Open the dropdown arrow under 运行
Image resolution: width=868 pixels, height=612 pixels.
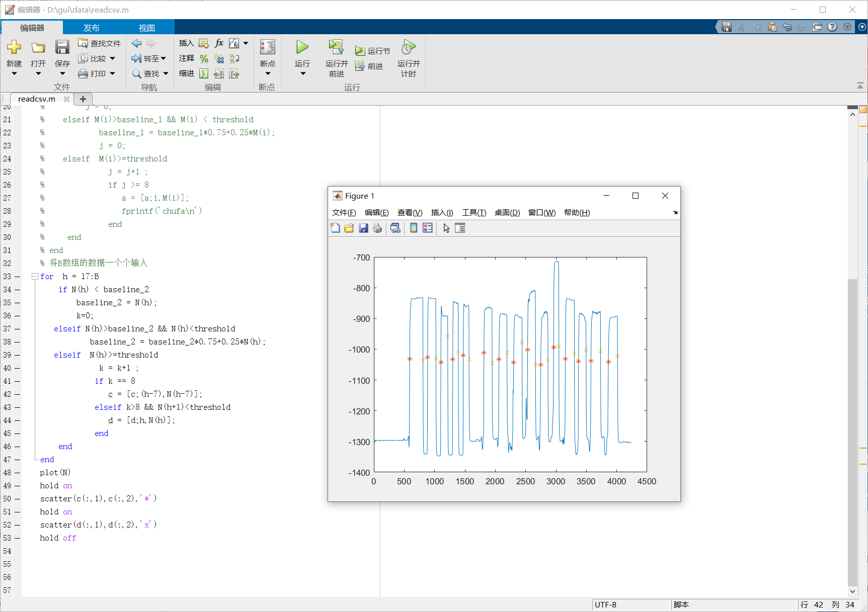[303, 74]
